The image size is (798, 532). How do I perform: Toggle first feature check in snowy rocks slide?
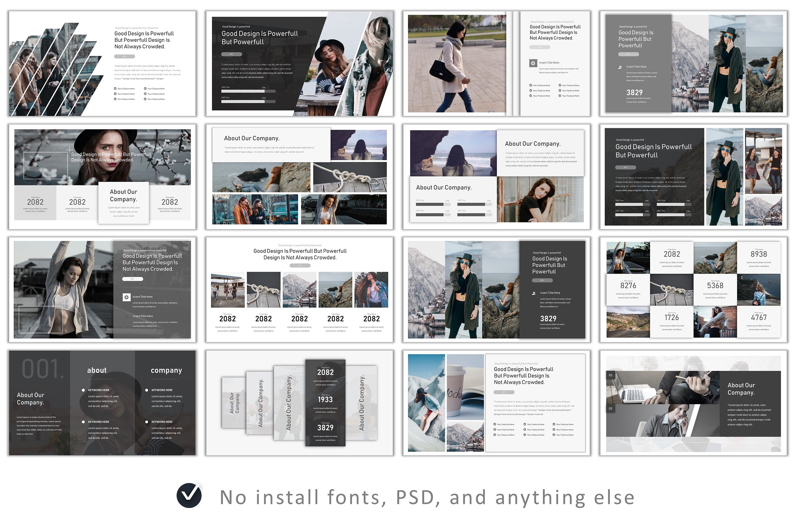(x=494, y=425)
